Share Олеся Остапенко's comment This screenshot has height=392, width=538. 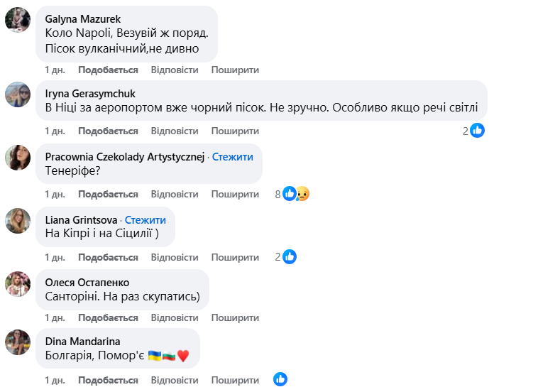tap(235, 317)
